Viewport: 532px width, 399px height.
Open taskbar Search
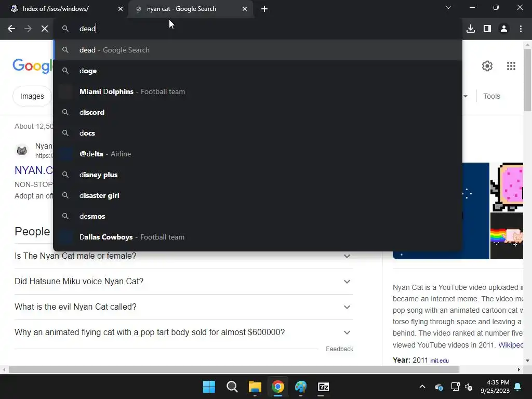[x=232, y=387]
